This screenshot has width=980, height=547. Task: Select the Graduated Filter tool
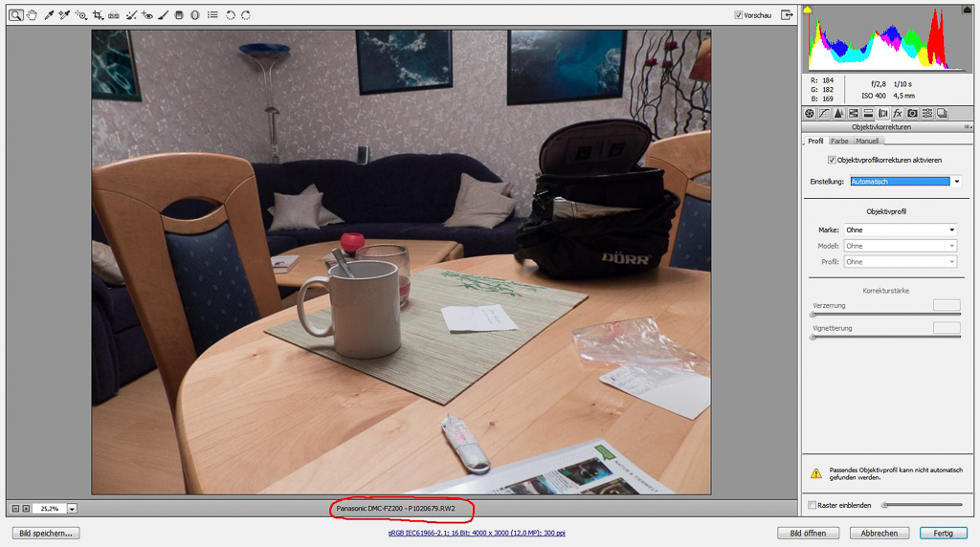tap(179, 15)
